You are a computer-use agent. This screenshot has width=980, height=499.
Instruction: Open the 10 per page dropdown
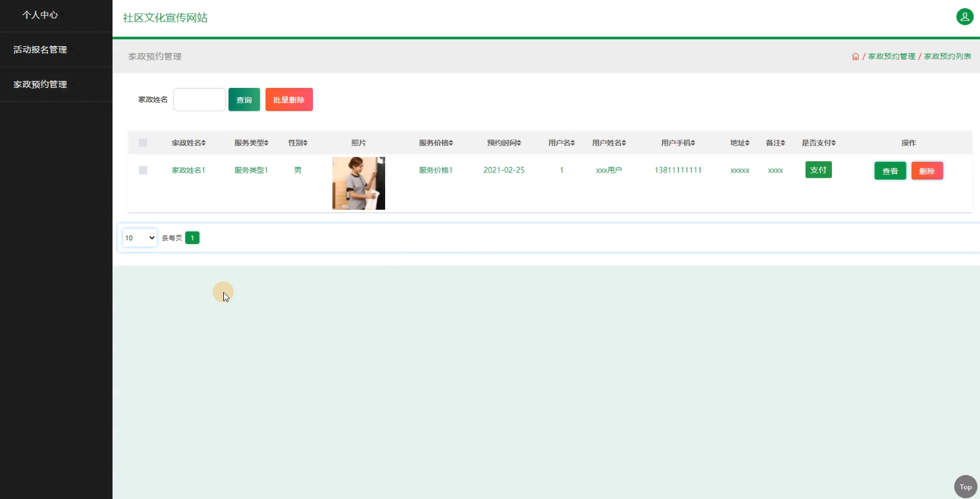140,238
